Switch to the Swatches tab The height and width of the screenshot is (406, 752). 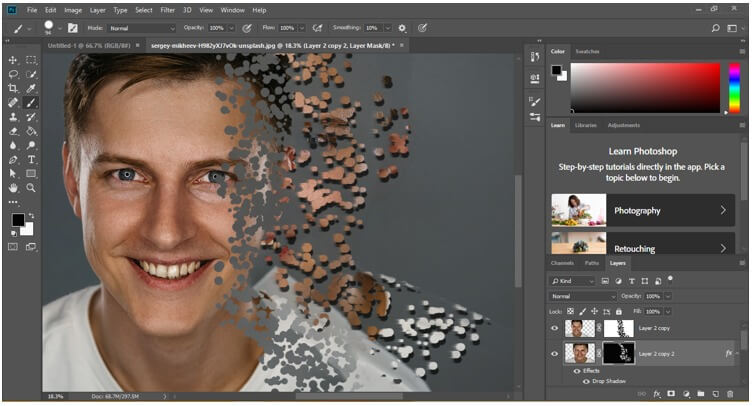pyautogui.click(x=588, y=51)
